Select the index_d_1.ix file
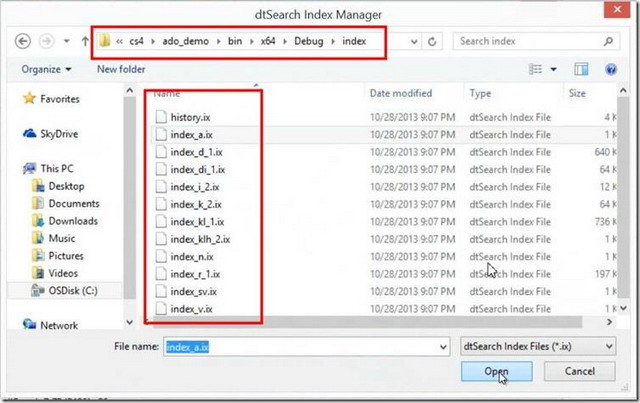Screen dimensions: 640x403 (196, 152)
